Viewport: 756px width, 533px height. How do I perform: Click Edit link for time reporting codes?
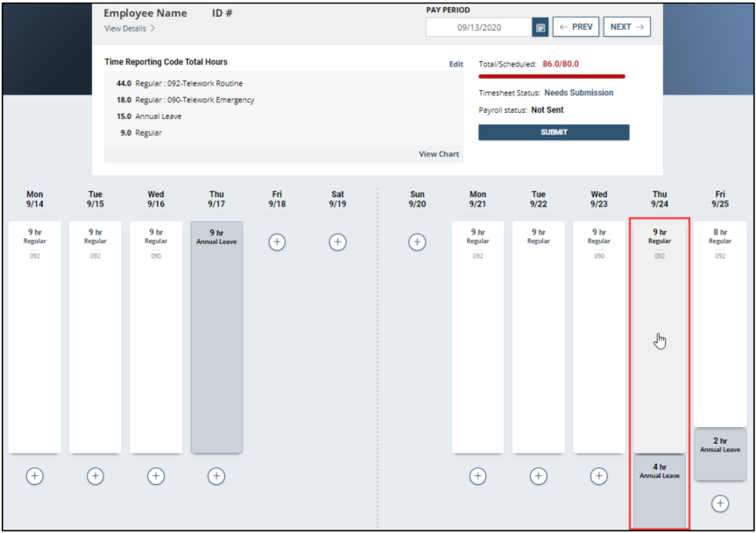pos(456,65)
